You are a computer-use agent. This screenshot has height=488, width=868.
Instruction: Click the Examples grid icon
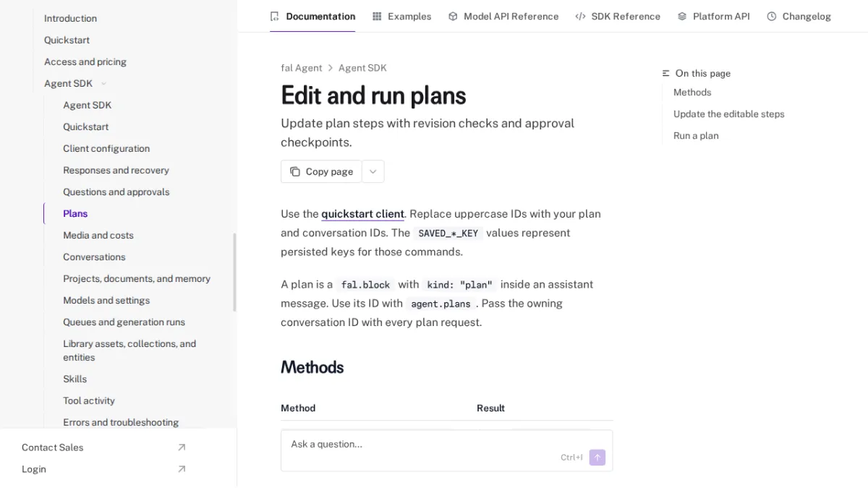coord(377,16)
